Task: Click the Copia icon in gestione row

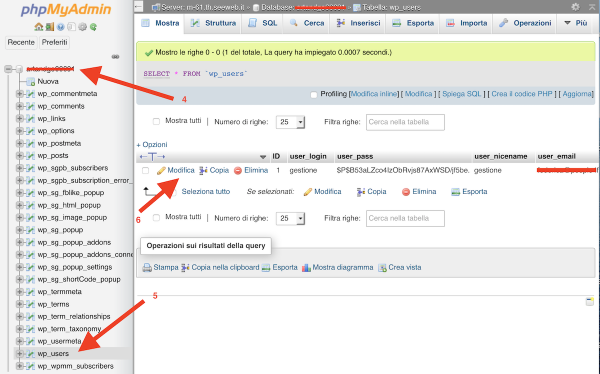Action: (x=203, y=170)
